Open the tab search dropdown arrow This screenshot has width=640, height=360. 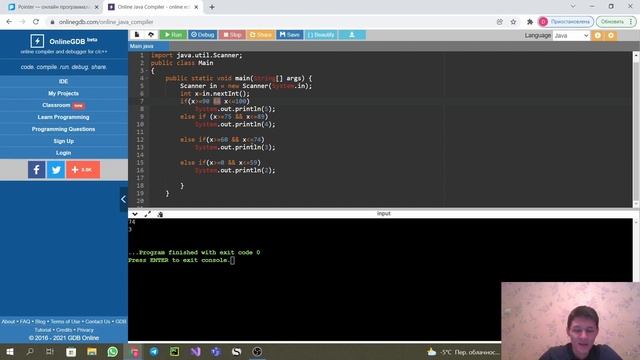point(573,6)
